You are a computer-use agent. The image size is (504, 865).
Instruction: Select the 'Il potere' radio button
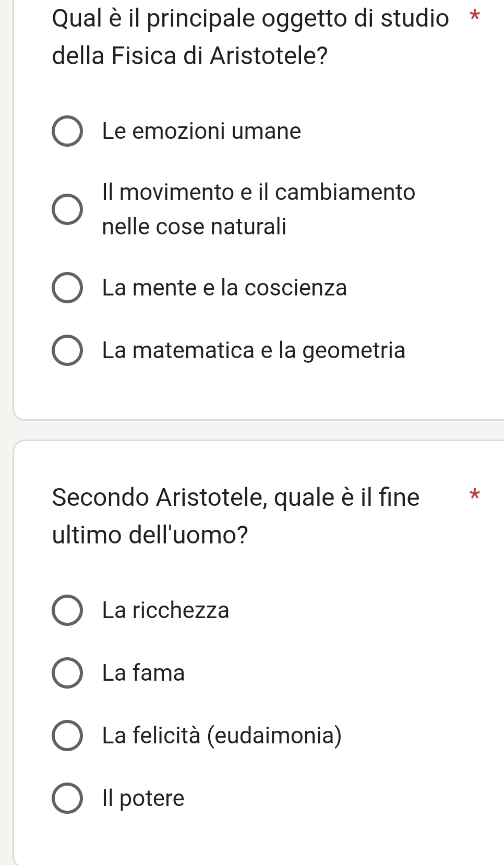pos(67,798)
